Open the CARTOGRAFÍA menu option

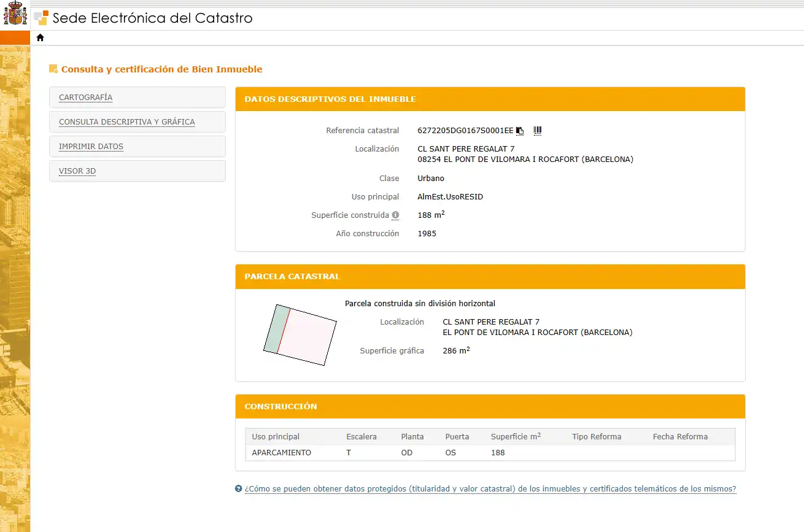point(137,98)
